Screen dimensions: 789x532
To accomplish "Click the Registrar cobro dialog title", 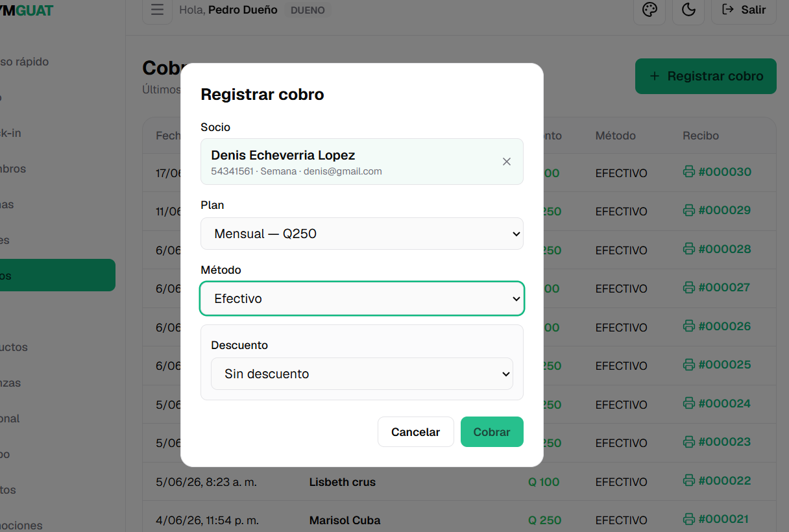I will [262, 95].
